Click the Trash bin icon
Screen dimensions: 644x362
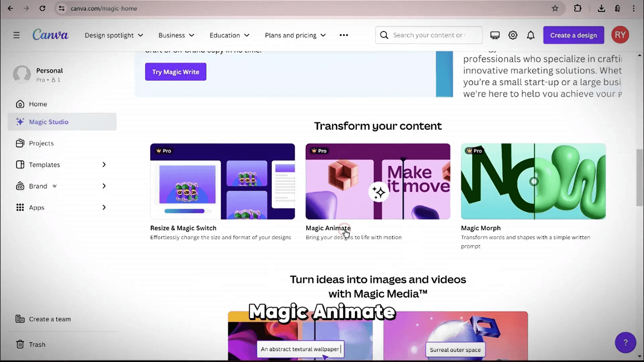pyautogui.click(x=20, y=344)
